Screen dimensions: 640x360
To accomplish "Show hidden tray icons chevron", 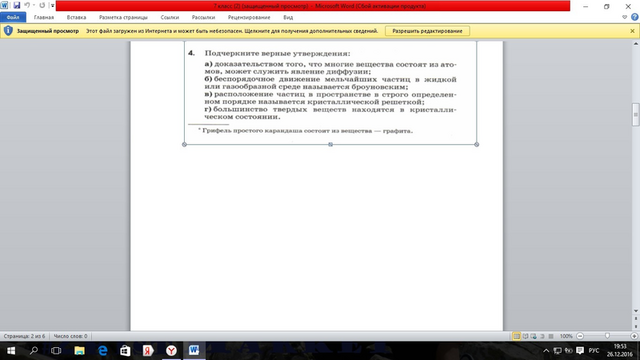I will [546, 351].
